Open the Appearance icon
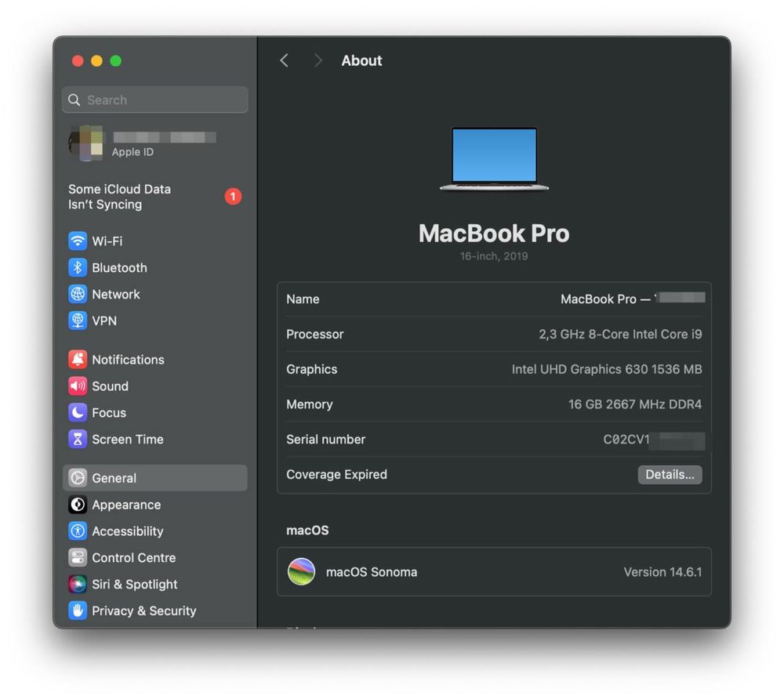Image resolution: width=784 pixels, height=699 pixels. (x=78, y=504)
